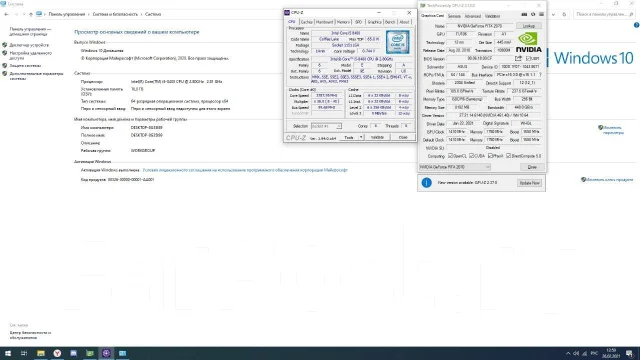The image size is (640, 360).
Task: Toggle the DirectCompute 5.0 checkbox in GPU-Z
Action: pyautogui.click(x=509, y=156)
